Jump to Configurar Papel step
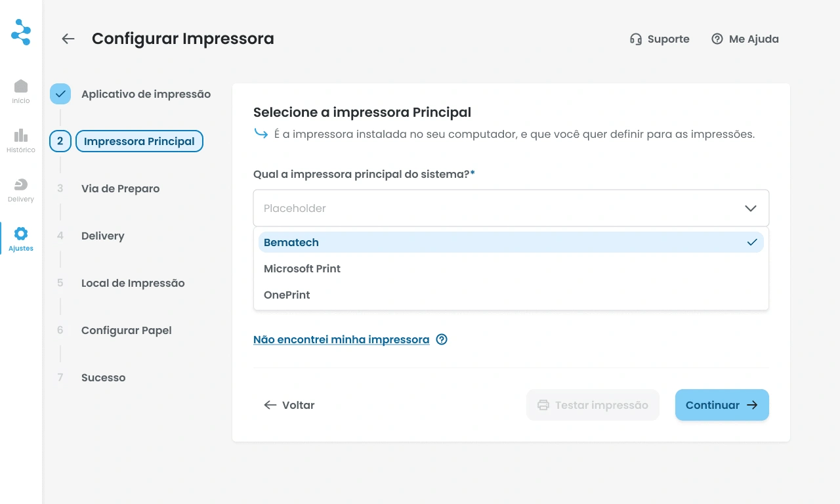The height and width of the screenshot is (504, 840). tap(126, 330)
